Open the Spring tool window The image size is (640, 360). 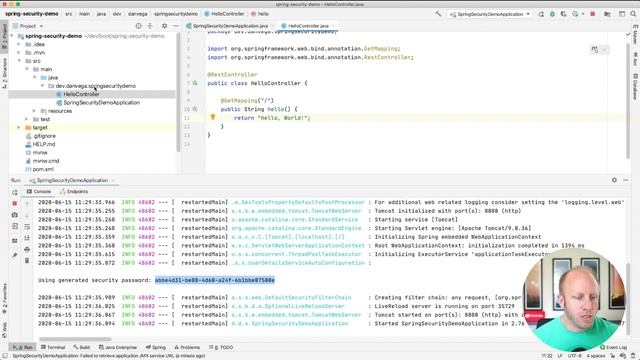pyautogui.click(x=156, y=347)
